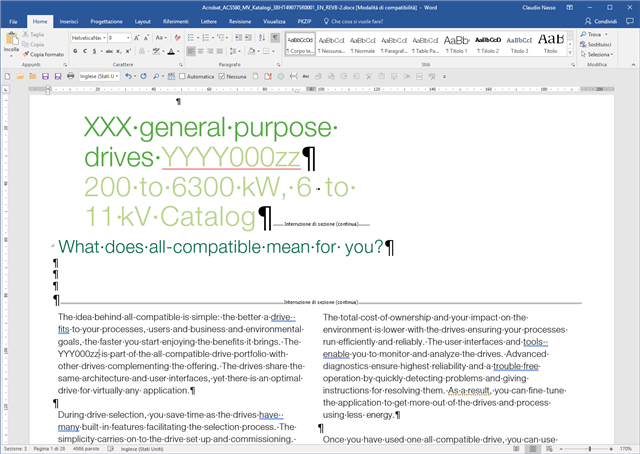Apply italic with the C button

pos(85,51)
